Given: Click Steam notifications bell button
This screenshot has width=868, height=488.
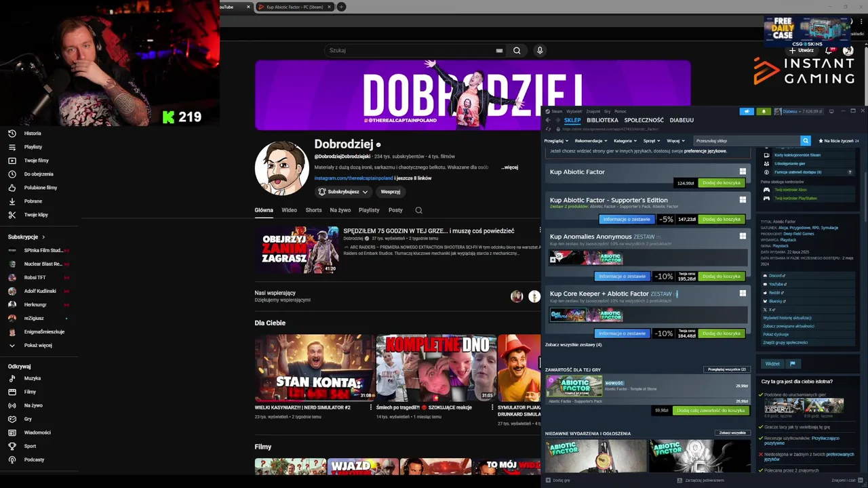Looking at the screenshot, I should [764, 111].
